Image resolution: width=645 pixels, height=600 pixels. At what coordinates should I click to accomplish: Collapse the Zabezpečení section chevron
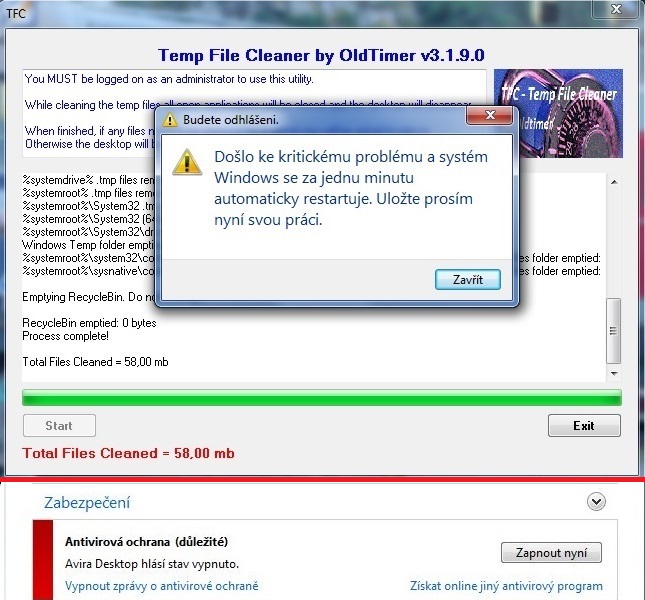(596, 502)
